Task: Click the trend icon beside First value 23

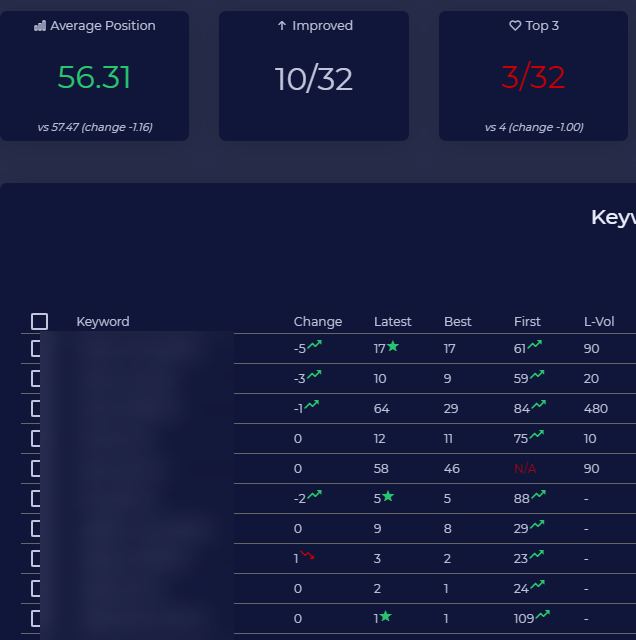Action: pyautogui.click(x=536, y=555)
